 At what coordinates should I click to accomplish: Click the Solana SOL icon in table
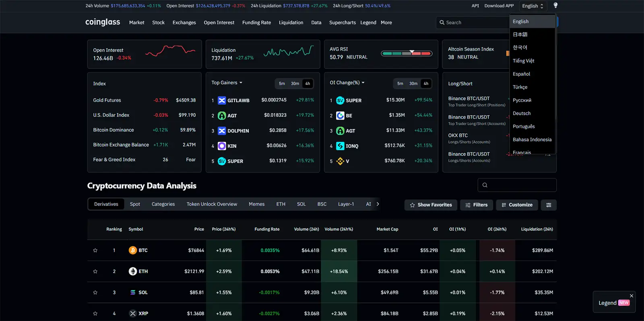(x=133, y=292)
